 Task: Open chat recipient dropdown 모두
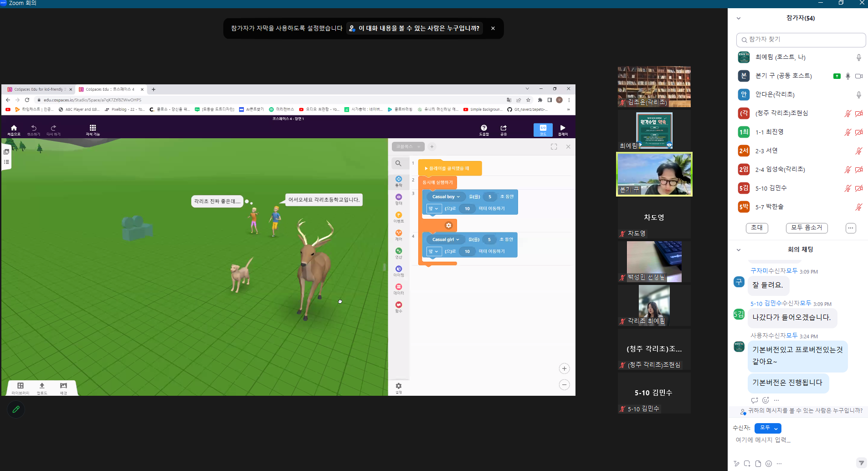pyautogui.click(x=768, y=428)
